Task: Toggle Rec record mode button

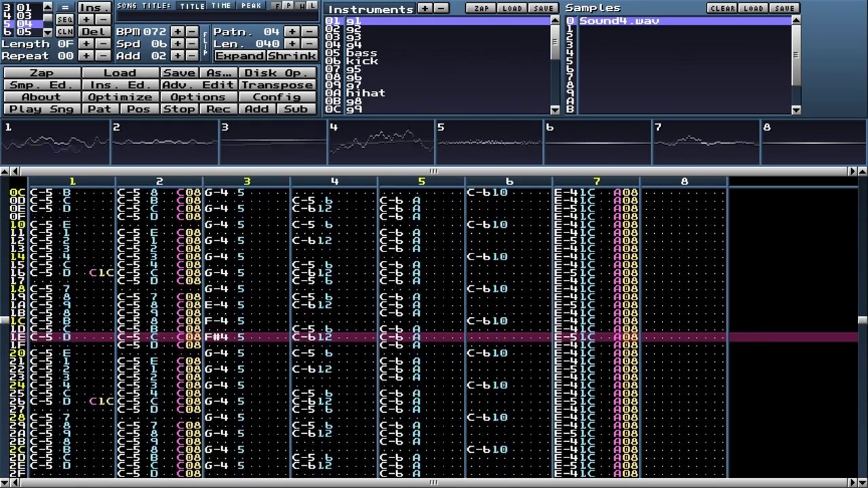Action: 218,109
